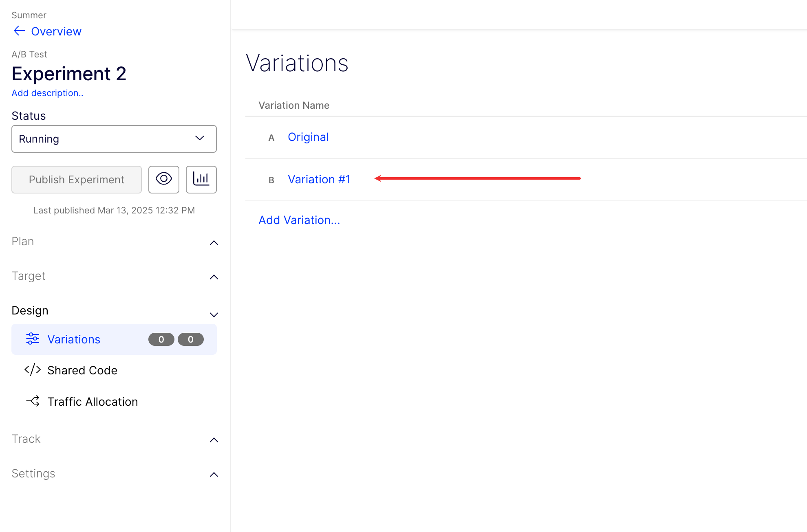Click the second zero badge on Variations

pos(190,339)
